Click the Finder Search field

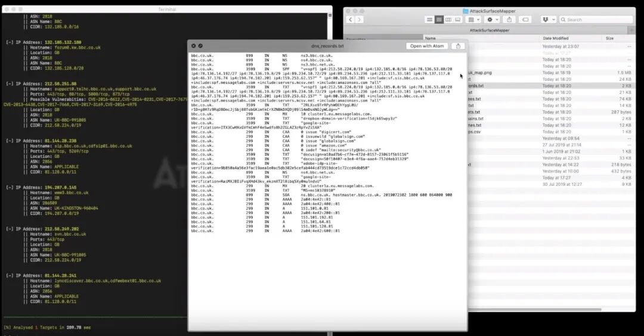[x=596, y=20]
